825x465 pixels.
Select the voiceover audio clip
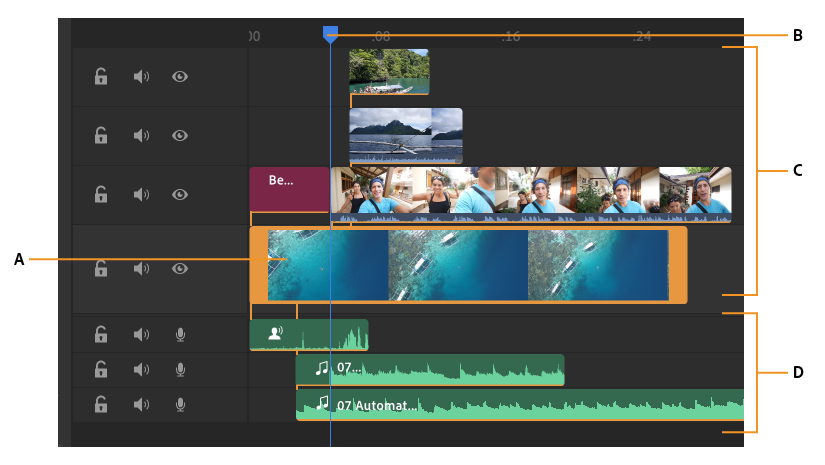coord(309,335)
